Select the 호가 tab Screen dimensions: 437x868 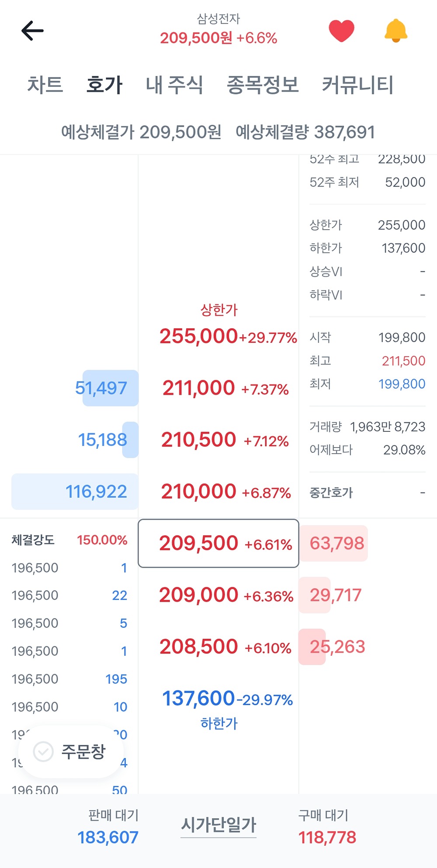click(x=104, y=85)
